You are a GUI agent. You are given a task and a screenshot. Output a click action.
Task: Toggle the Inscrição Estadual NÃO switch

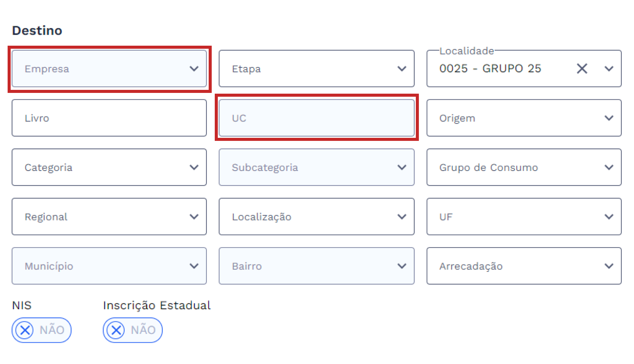tap(133, 330)
